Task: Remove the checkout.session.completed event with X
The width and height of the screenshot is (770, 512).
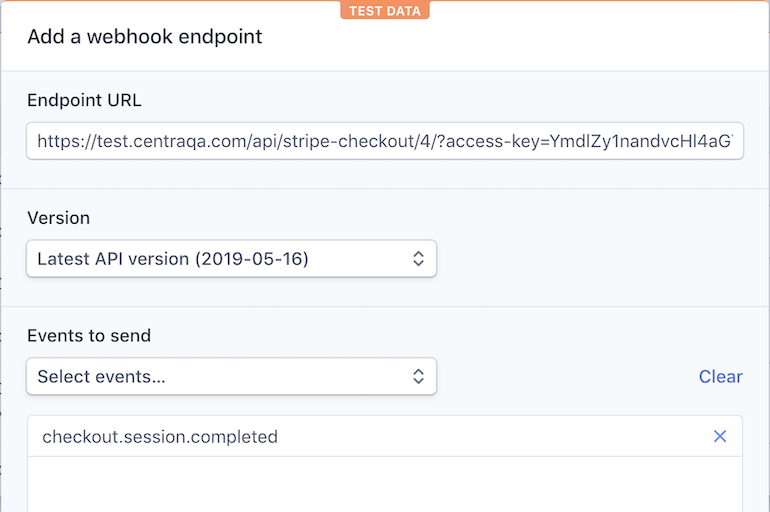Action: pyautogui.click(x=720, y=437)
